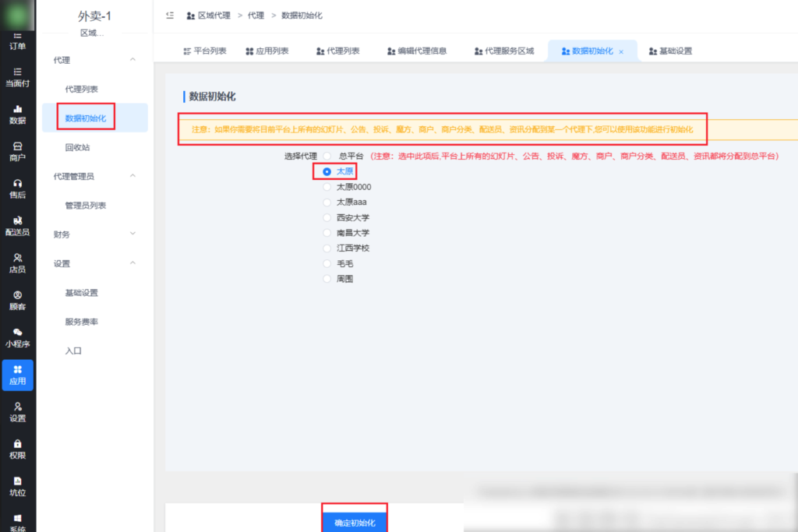Open the 售后 after-sales icon
The image size is (798, 532).
tap(17, 188)
